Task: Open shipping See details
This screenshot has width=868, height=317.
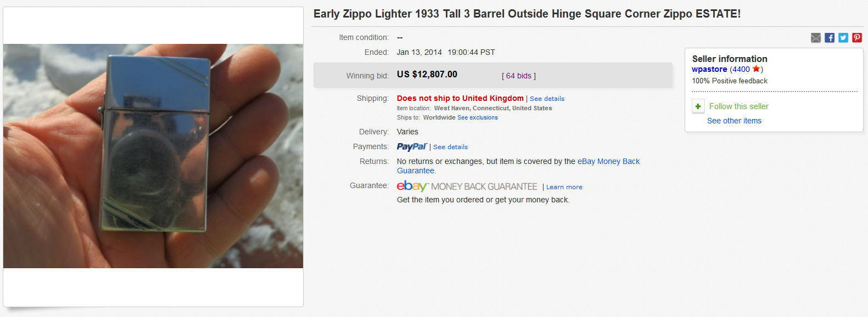Action: point(547,98)
